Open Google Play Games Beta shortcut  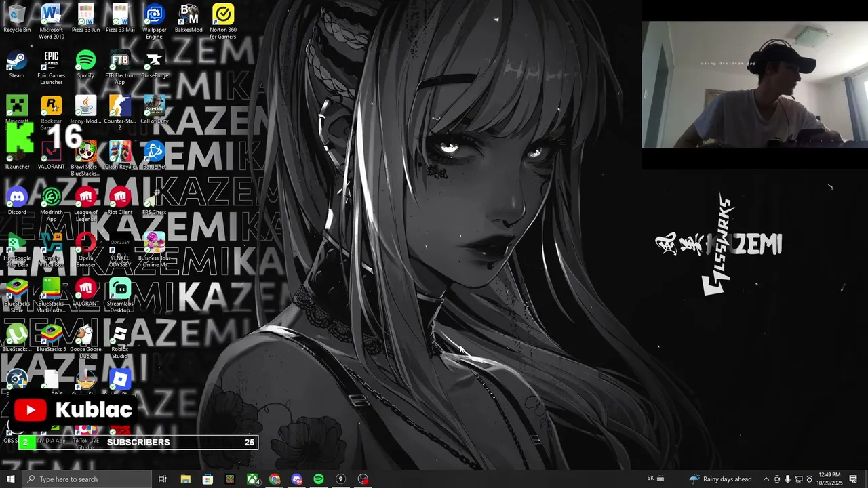(x=17, y=250)
